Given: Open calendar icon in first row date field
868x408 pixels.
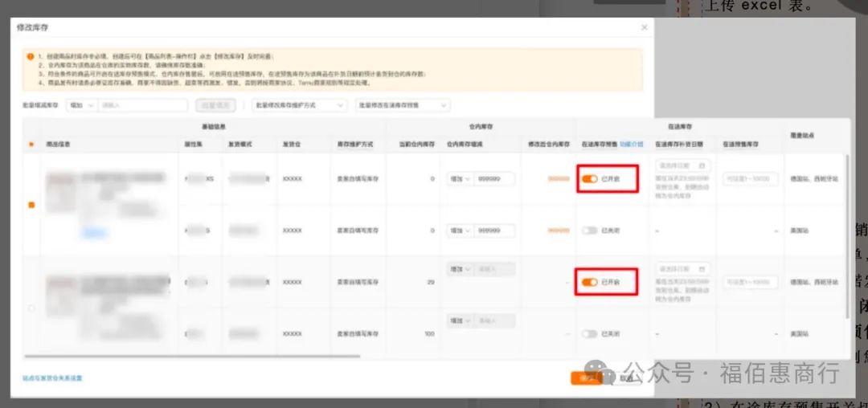Looking at the screenshot, I should [x=702, y=166].
